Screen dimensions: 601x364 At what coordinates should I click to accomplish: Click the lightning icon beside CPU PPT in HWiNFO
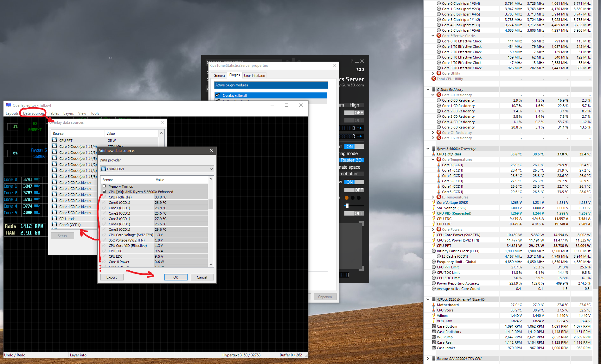(434, 246)
